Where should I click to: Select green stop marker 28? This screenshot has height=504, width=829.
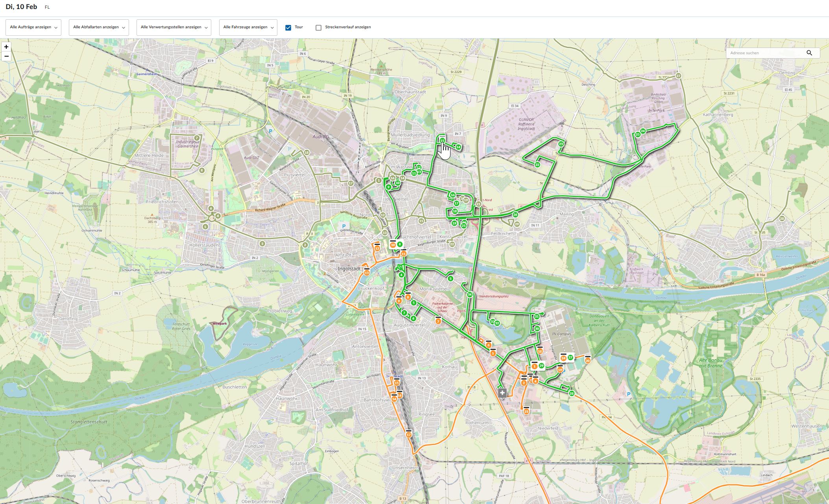(572, 393)
